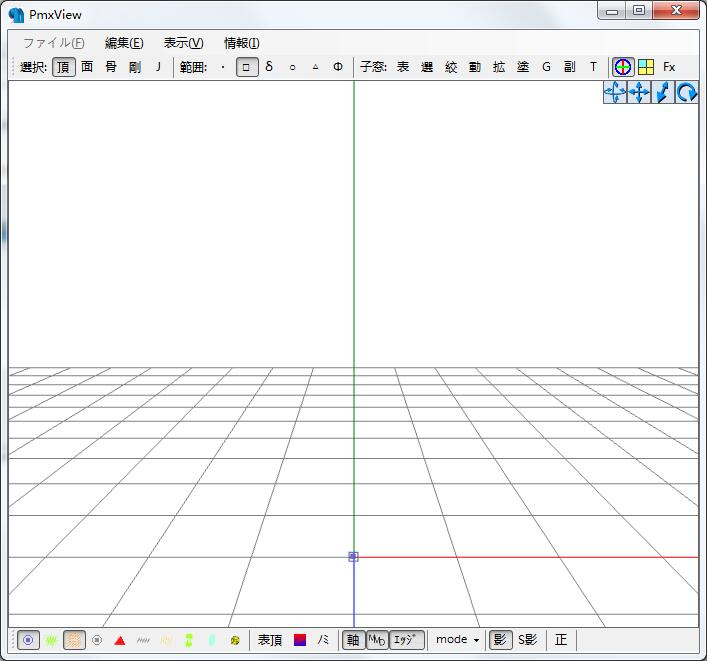Click the Fx effect button

coord(669,67)
